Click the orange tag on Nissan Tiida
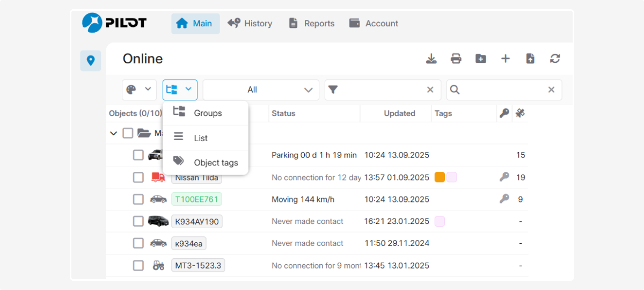The height and width of the screenshot is (290, 644). point(440,177)
